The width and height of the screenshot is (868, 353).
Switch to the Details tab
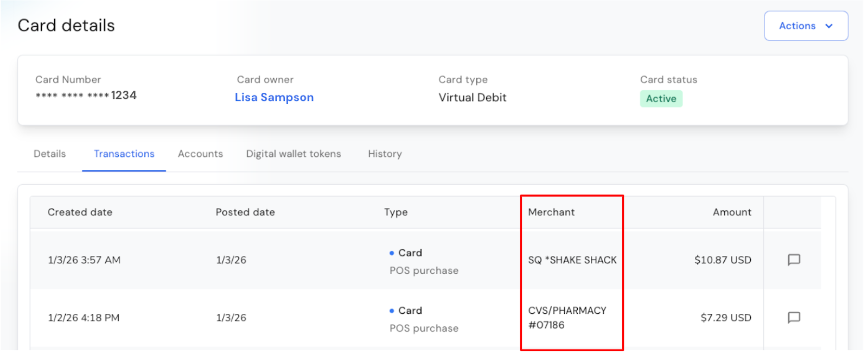click(x=50, y=154)
